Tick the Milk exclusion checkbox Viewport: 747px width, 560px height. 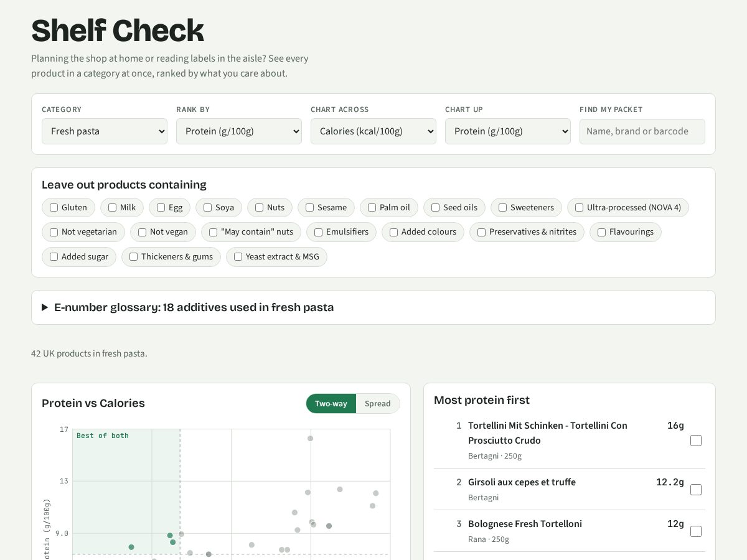point(113,208)
